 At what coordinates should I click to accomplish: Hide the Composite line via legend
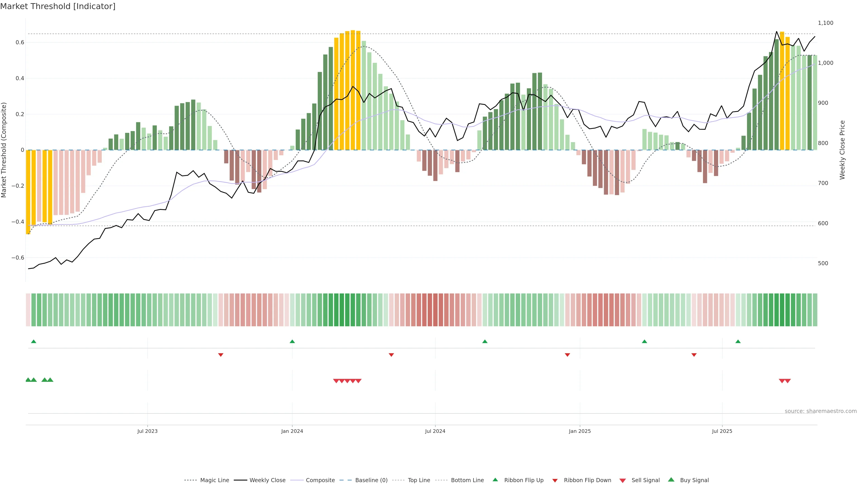[320, 480]
